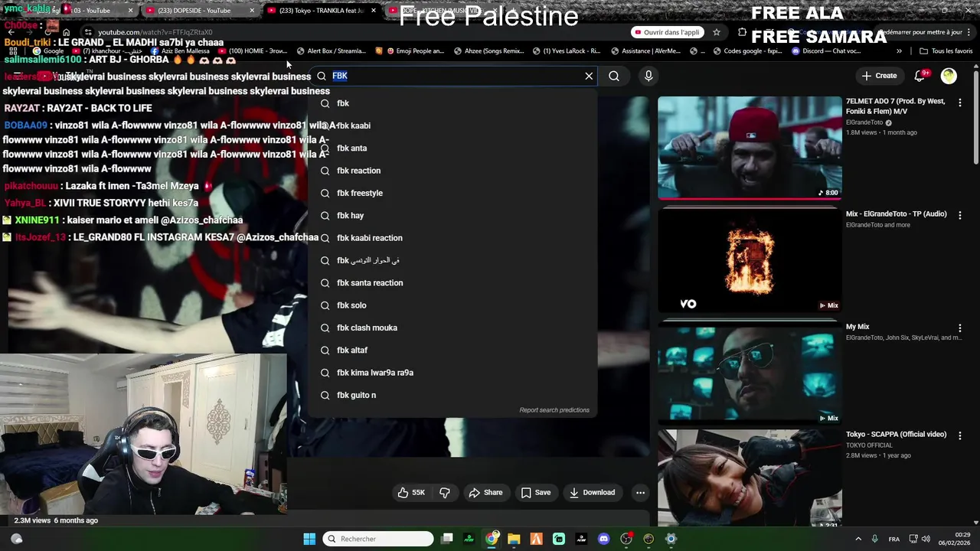This screenshot has height=551, width=980.
Task: Open options for 7ELMET ADO 7 video
Action: (960, 103)
